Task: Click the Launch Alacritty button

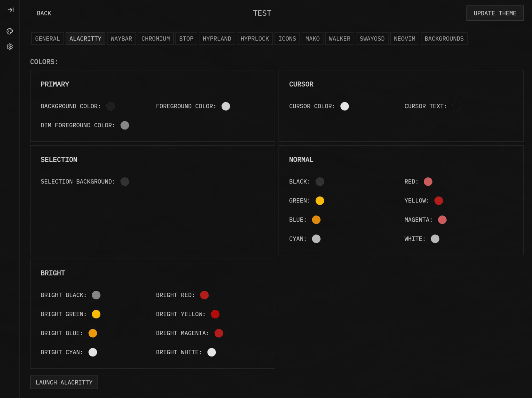Action: click(64, 382)
